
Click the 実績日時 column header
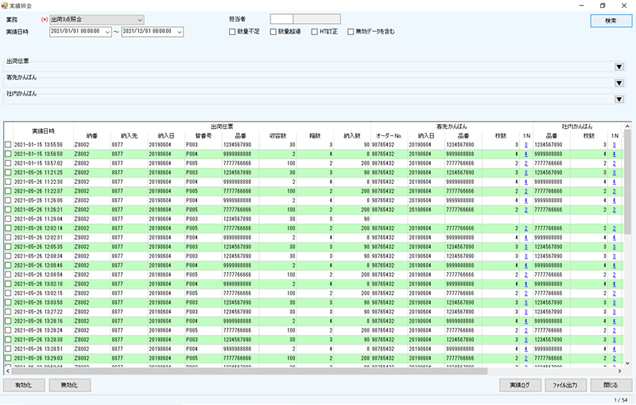43,131
